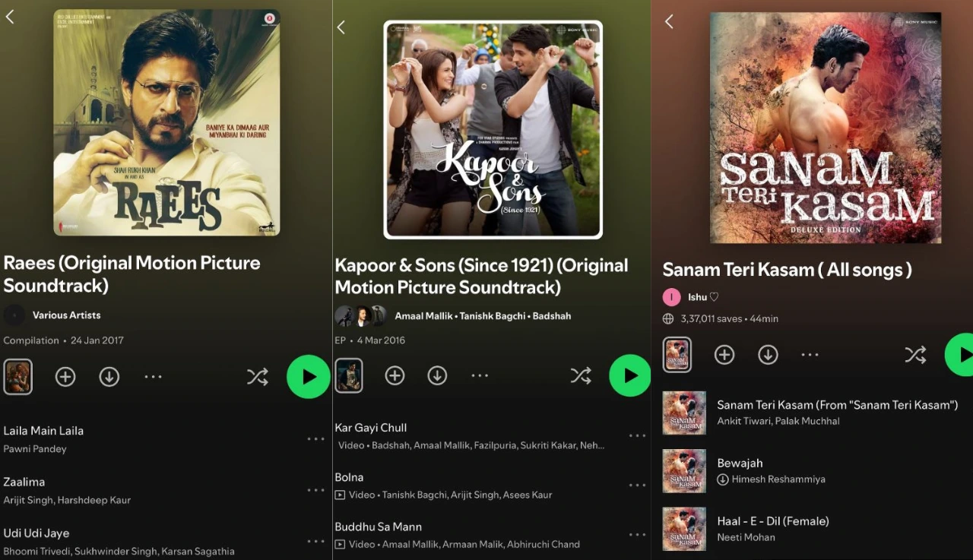Screen dimensions: 973x560
Task: Play the Kapoor & Sons EP
Action: point(630,375)
